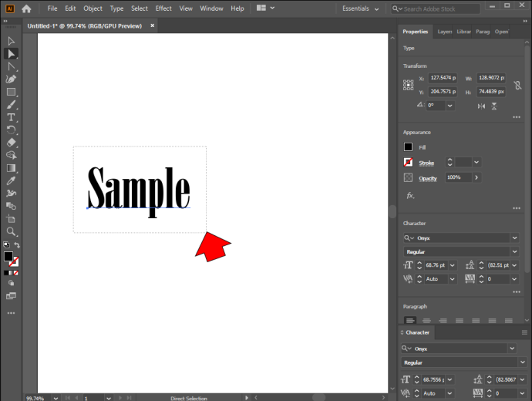
Task: Expand the Essentials workspace dropdown
Action: (360, 8)
